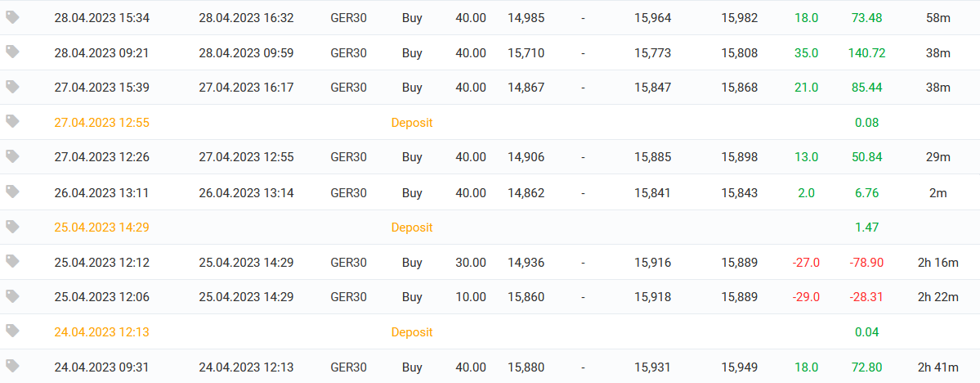Select the tag icon on the 27.04.2023 15:39 row

tap(12, 87)
